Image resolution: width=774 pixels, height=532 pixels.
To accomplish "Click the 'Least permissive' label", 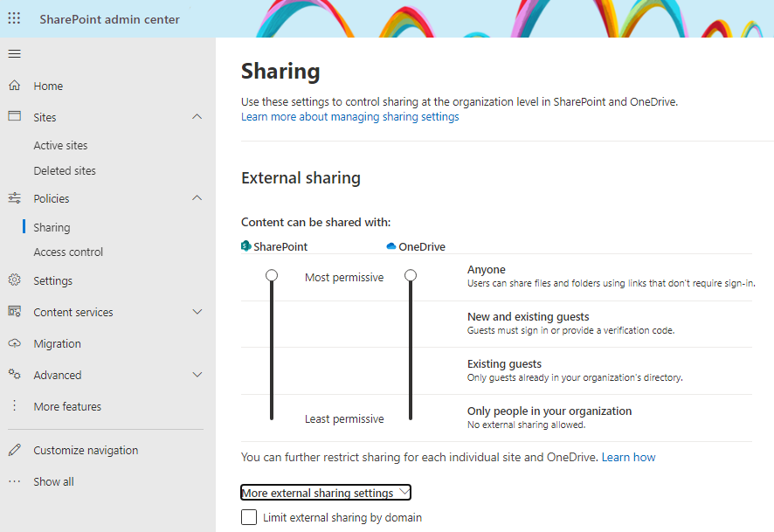I will pos(344,419).
